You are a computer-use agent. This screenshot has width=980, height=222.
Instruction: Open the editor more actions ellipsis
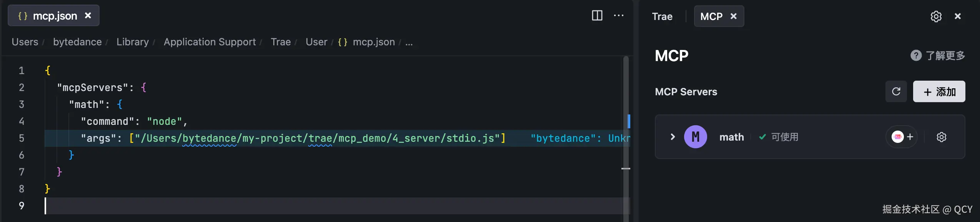tap(619, 16)
